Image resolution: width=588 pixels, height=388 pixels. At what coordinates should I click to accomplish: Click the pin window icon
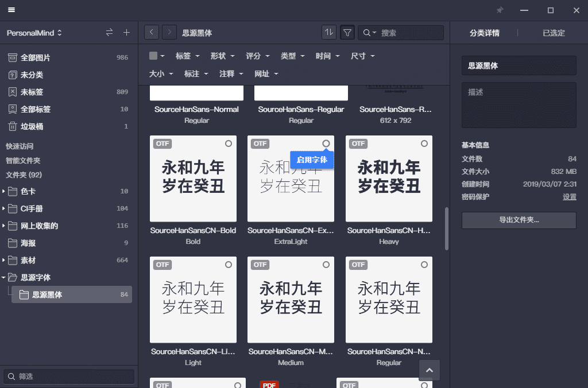[500, 10]
